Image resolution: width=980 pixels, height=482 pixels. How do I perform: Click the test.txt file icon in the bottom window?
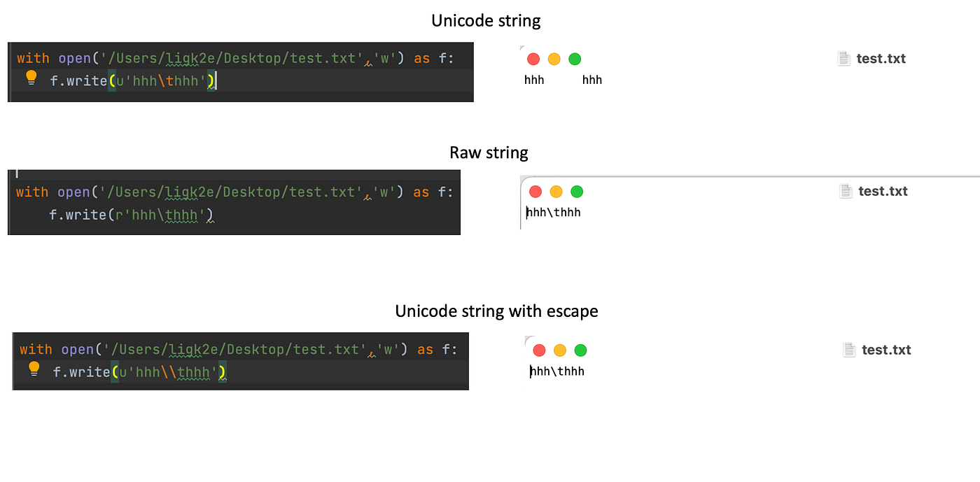click(x=848, y=349)
